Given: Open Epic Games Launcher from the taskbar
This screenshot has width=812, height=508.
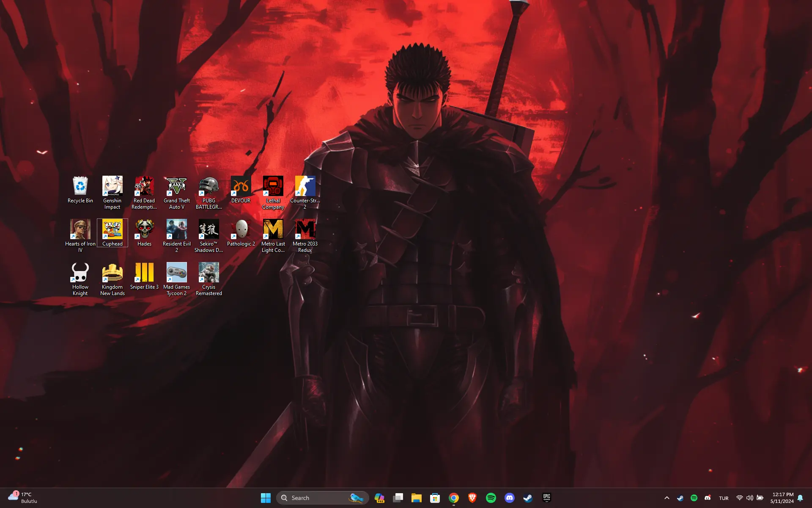Looking at the screenshot, I should [x=547, y=498].
